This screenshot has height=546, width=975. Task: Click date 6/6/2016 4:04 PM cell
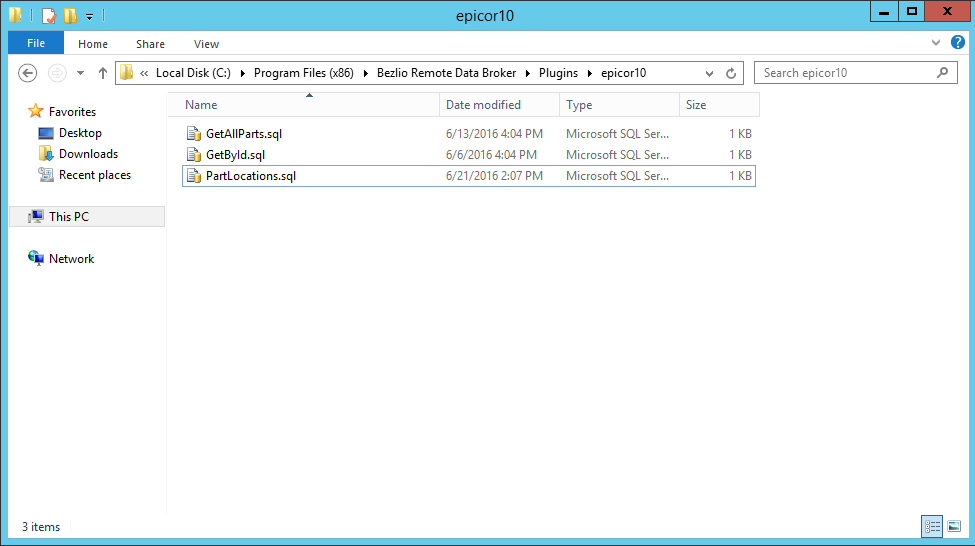point(491,155)
